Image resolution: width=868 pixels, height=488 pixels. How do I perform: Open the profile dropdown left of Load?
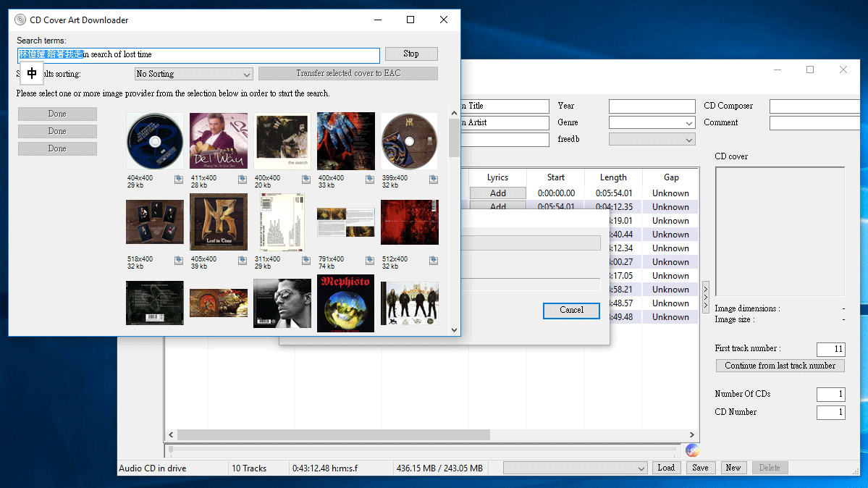[x=575, y=468]
